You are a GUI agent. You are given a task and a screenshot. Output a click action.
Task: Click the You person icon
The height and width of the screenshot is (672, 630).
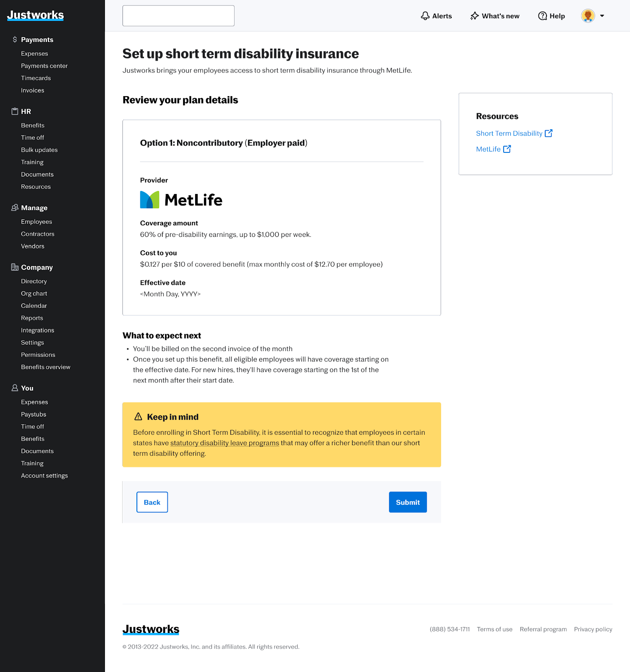click(15, 388)
